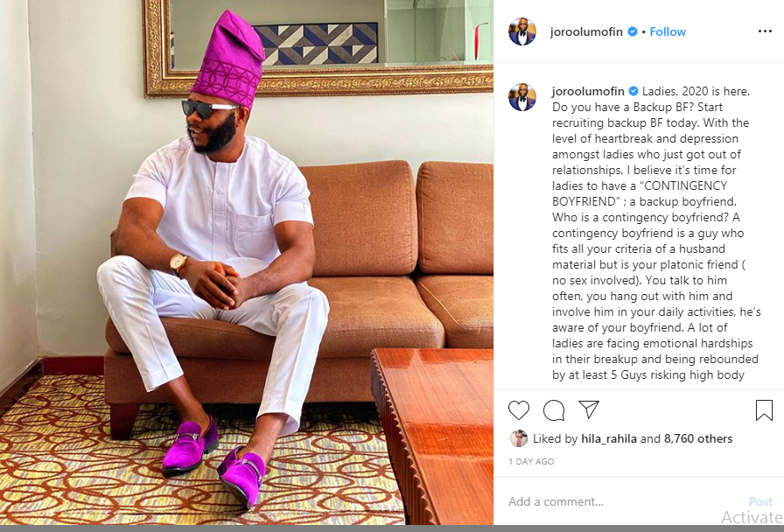Share post using paper plane icon
784x532 pixels.
click(589, 409)
